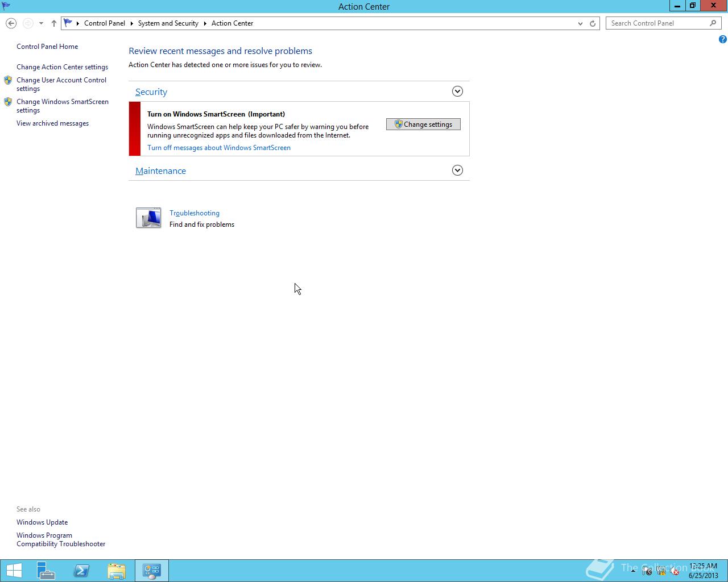Click the taskbar clock and date
728x582 pixels.
tap(703, 571)
